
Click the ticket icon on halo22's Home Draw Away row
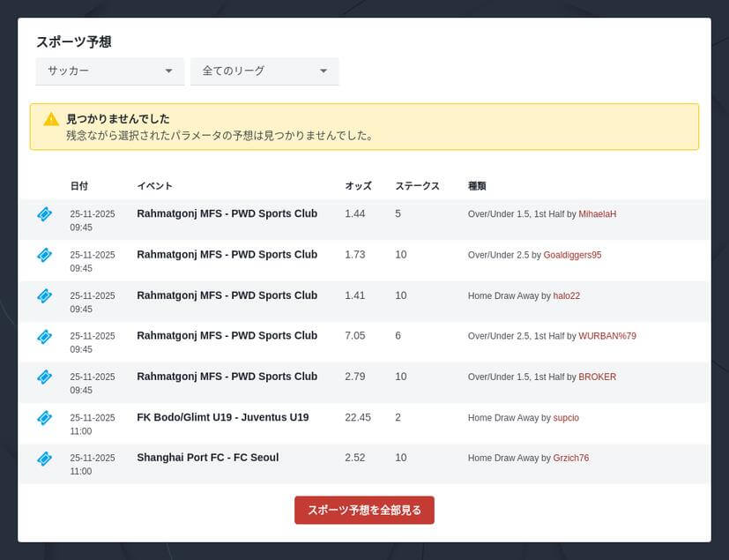point(44,295)
